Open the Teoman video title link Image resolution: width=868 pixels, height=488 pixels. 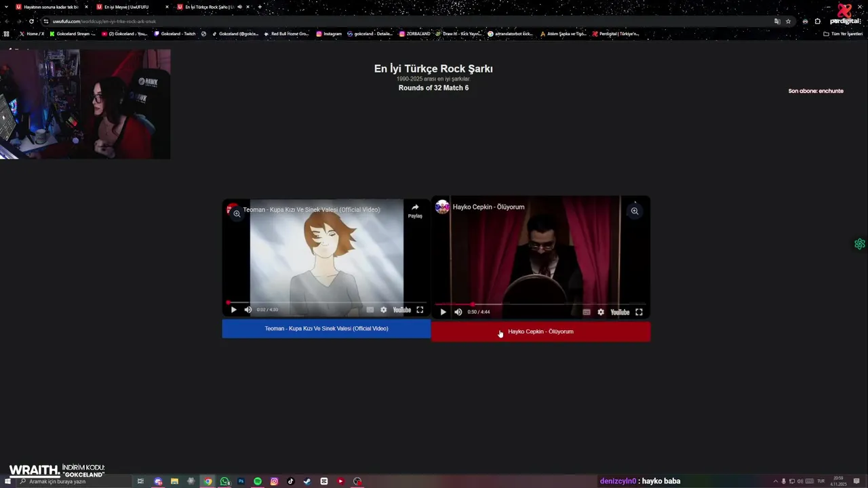311,209
